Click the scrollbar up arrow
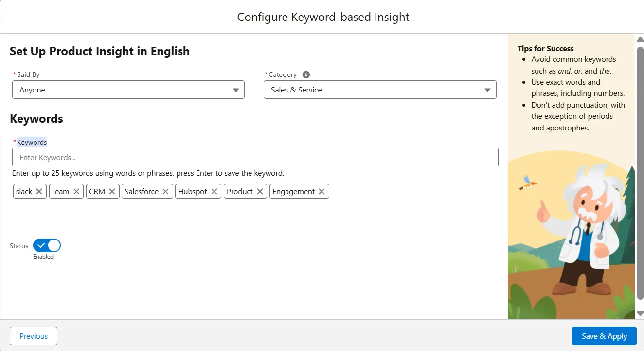 click(640, 39)
